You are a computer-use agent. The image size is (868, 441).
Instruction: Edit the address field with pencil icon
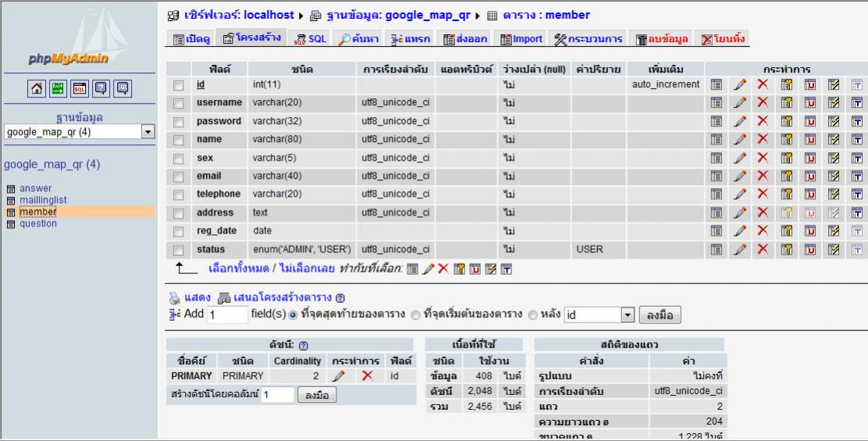tap(740, 212)
